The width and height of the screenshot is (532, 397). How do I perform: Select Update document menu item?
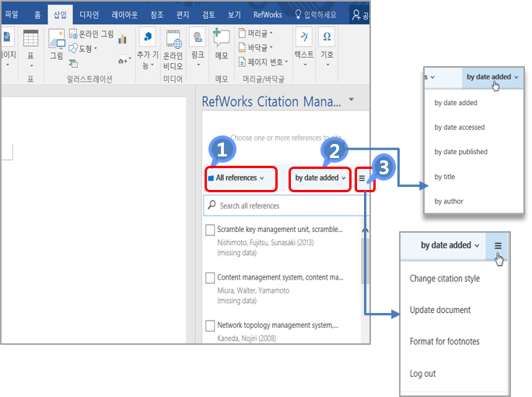(x=440, y=310)
